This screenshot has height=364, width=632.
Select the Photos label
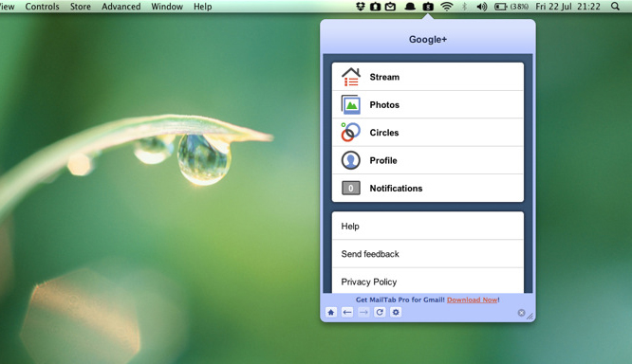(x=384, y=104)
